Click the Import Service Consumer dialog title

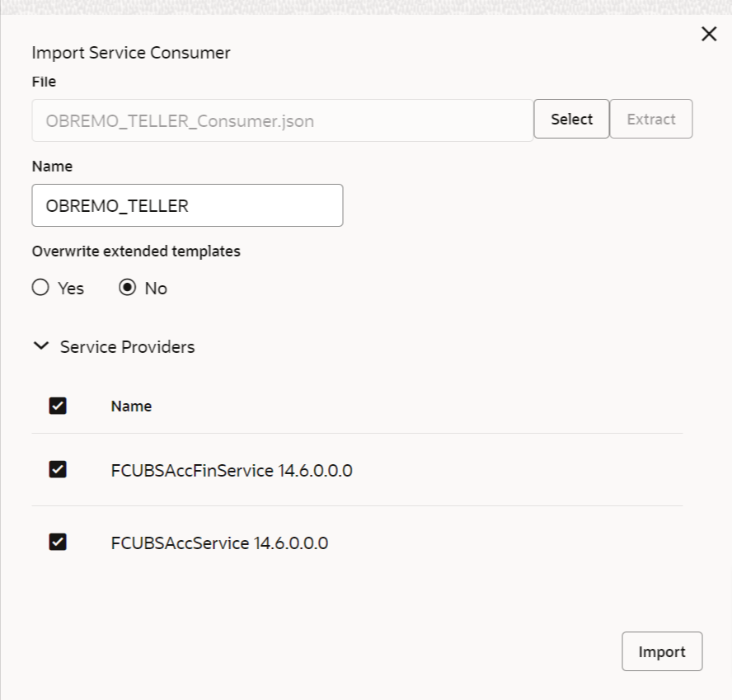[130, 54]
